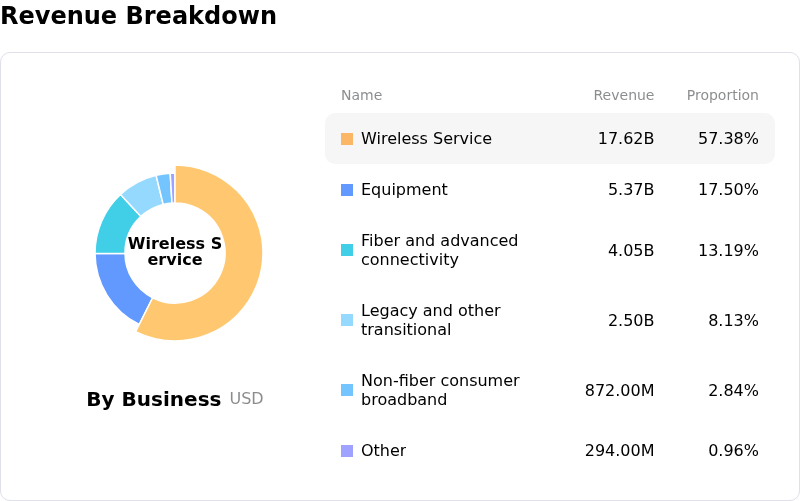
Task: Click the 17.62B revenue value
Action: [625, 139]
